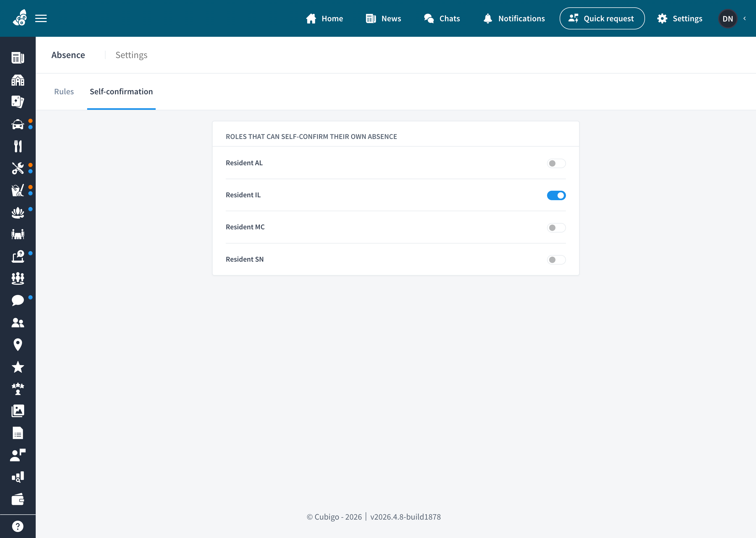Open the fork and knife meals icon
Screen dimensions: 756x538
(x=18, y=146)
